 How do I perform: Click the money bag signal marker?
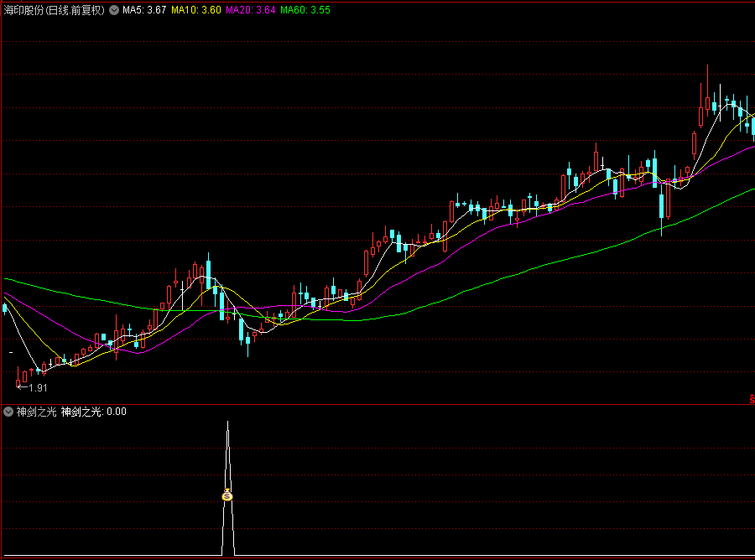tap(227, 495)
